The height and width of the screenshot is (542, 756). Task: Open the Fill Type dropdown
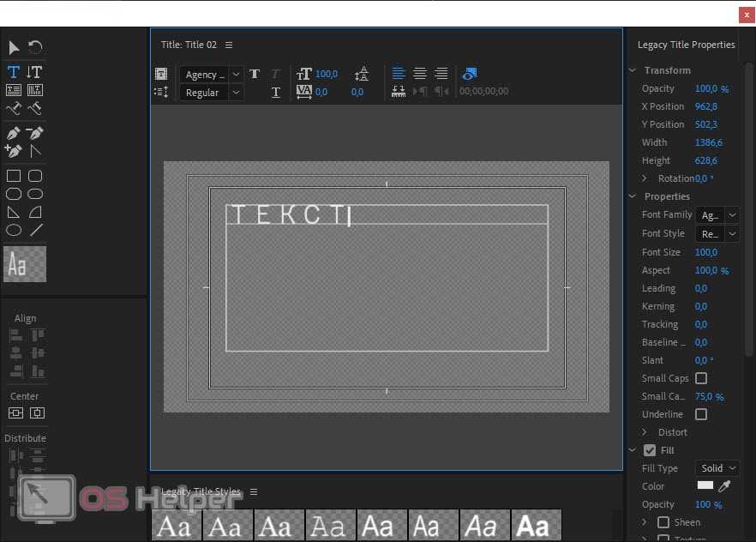[x=717, y=468]
